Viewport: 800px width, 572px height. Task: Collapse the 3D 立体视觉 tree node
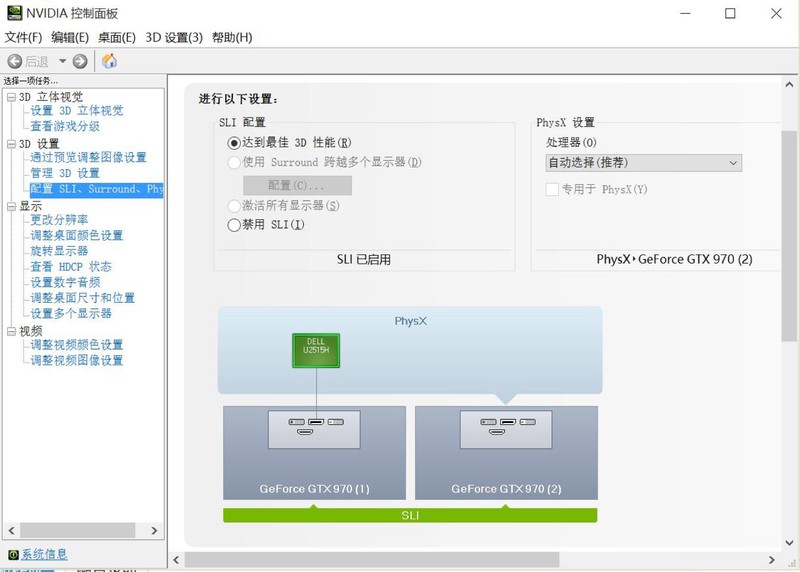point(11,97)
